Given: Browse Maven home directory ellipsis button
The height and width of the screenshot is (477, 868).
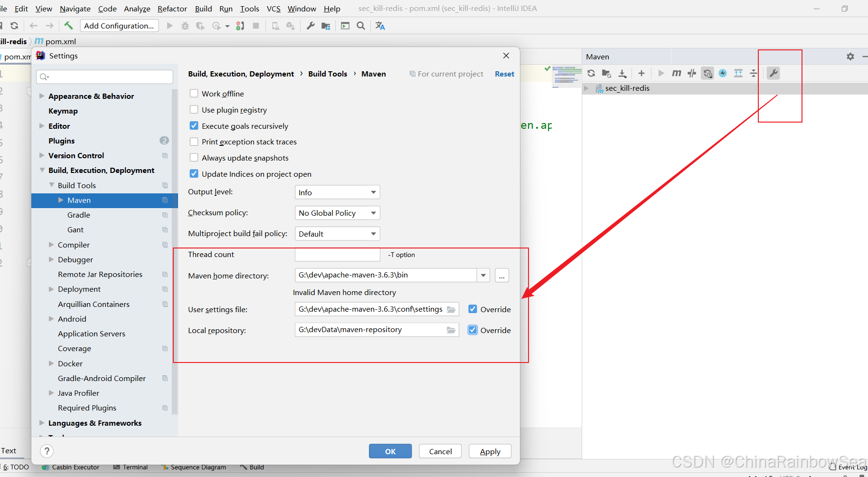Looking at the screenshot, I should click(x=502, y=275).
